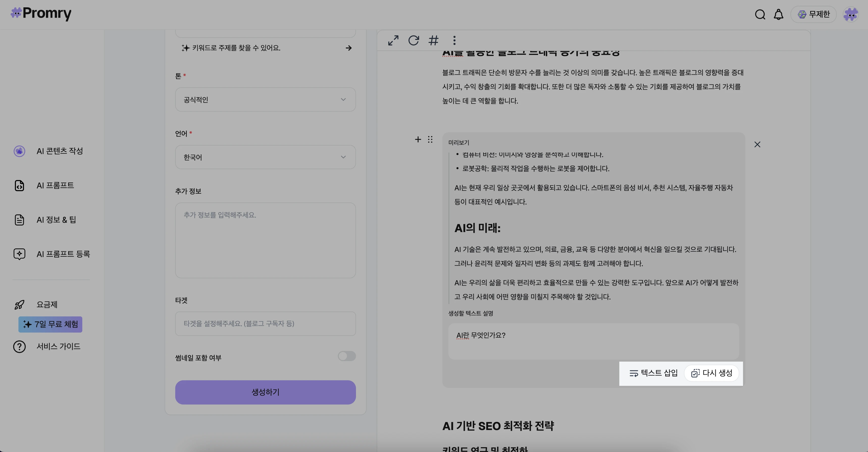Click the refresh icon in editor toolbar

414,40
